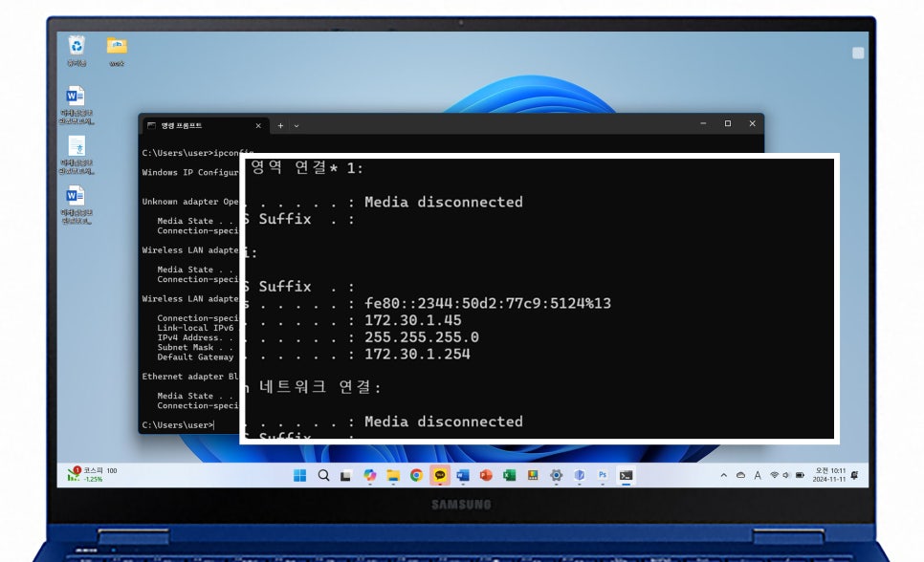
Task: Open the clock showing 2024-11-11
Action: [x=829, y=475]
